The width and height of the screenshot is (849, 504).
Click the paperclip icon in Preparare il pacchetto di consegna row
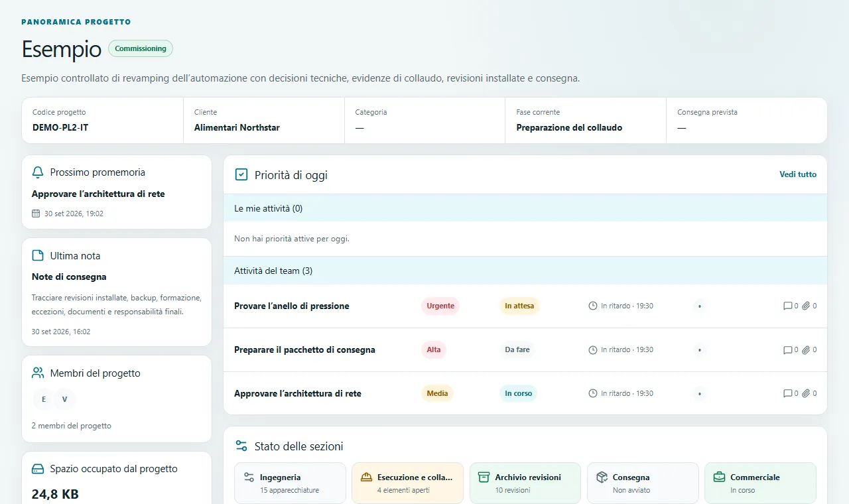806,349
